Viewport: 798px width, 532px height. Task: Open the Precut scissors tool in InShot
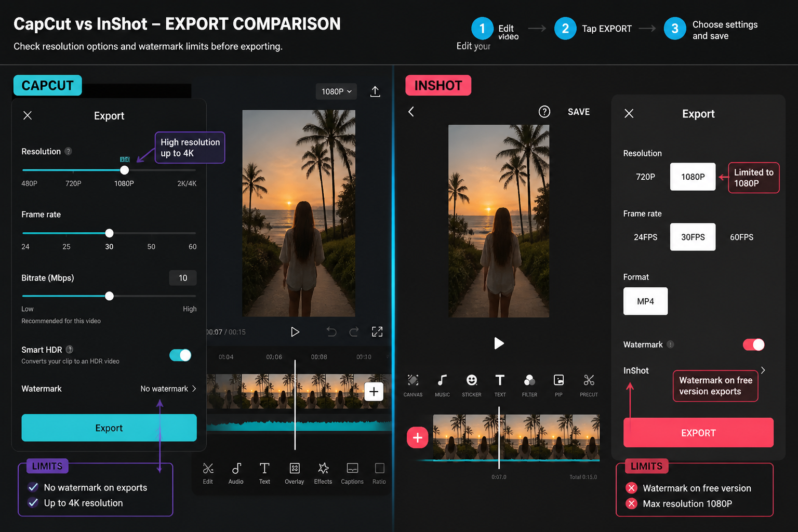[x=589, y=385]
